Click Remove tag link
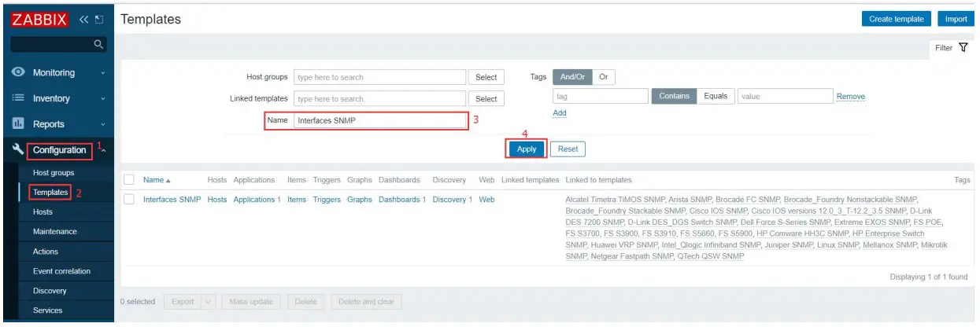Screen dimensions: 980x327 (x=850, y=97)
